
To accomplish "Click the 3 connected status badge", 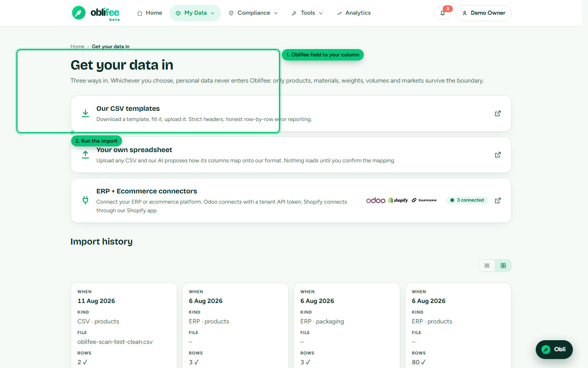I will tap(467, 200).
